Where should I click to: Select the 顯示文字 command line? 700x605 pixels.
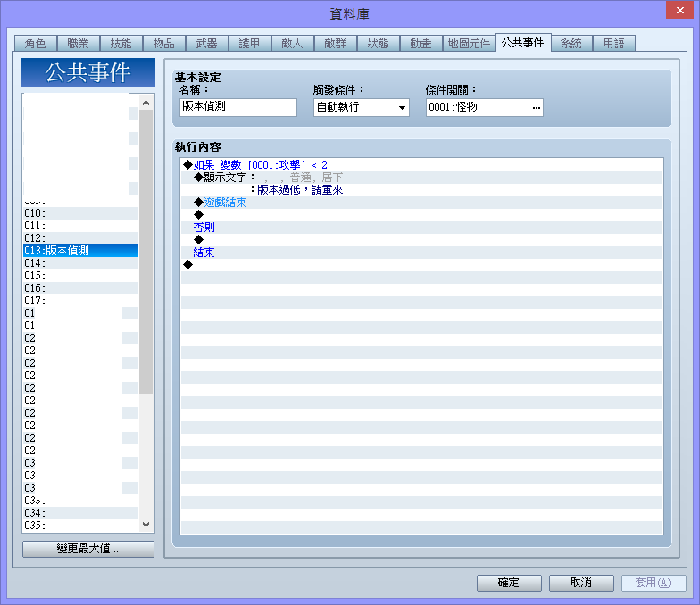coord(421,177)
